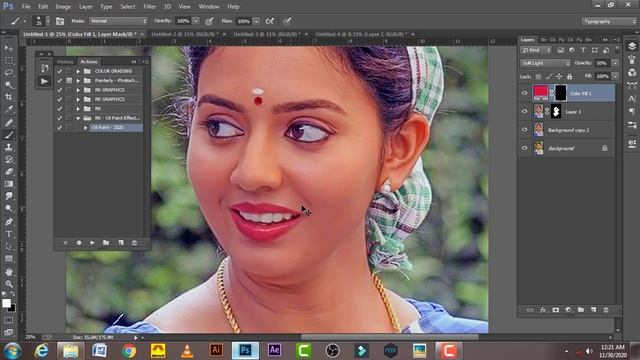
Task: Select the Healing Brush tool
Action: 9,122
